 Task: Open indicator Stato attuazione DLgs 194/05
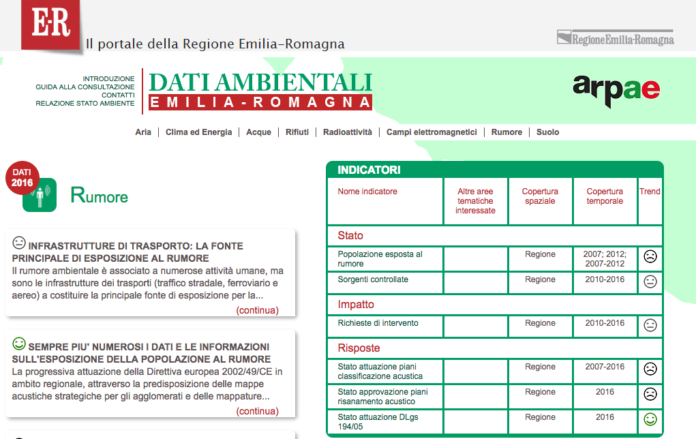[x=378, y=422]
